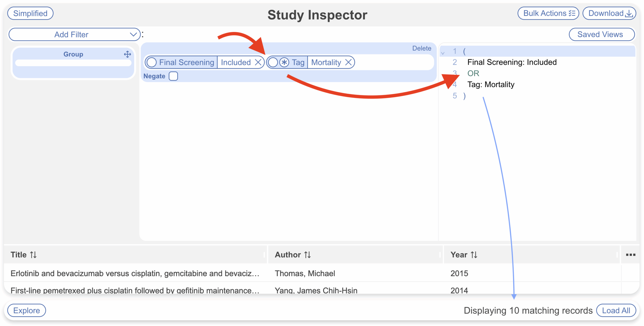Switch to Simplified view
The image size is (644, 326).
[30, 13]
